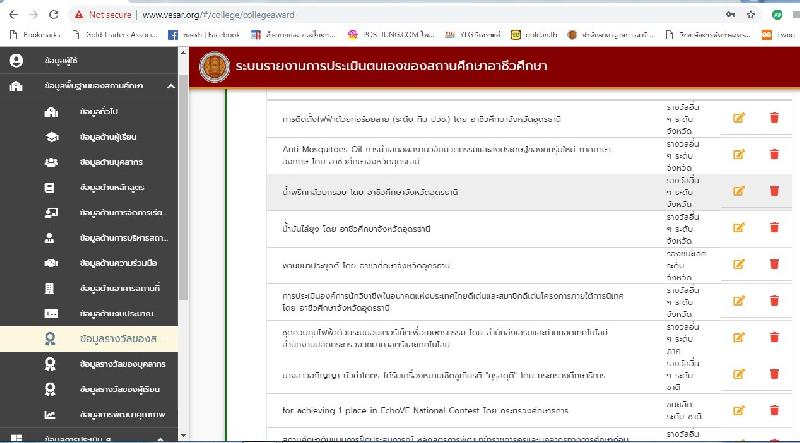Open the Bookmarks folder in bookmarks bar
The width and height of the screenshot is (800, 443).
(36, 35)
